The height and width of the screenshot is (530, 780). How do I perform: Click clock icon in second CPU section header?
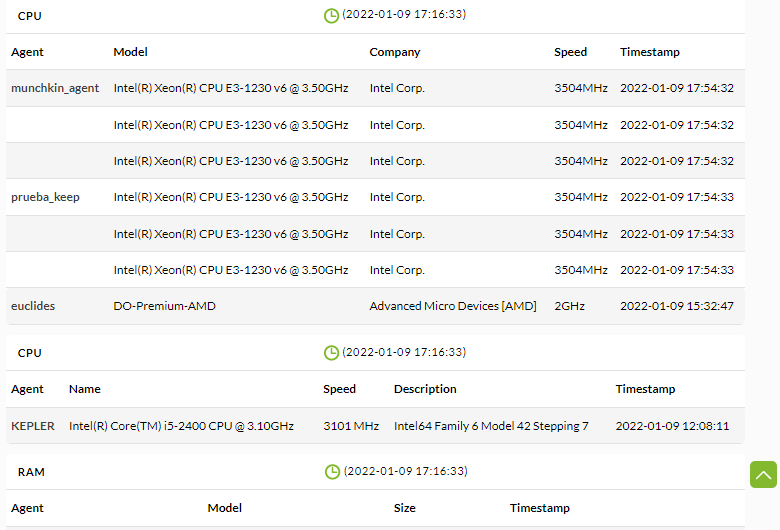[331, 353]
